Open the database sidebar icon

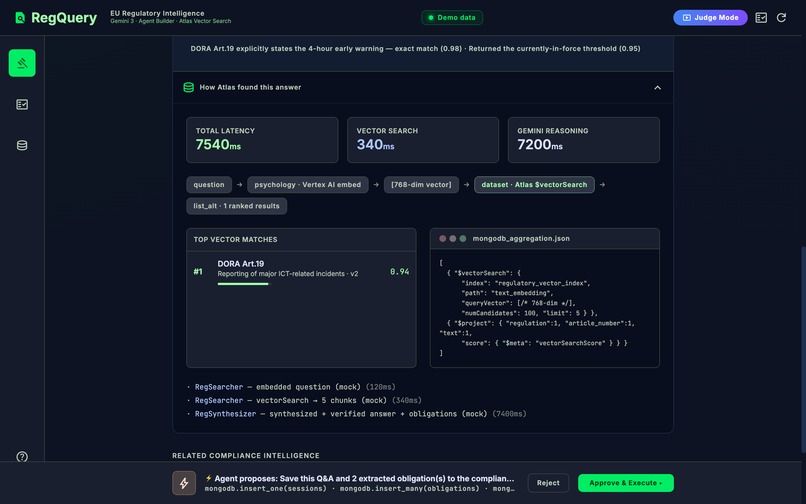tap(22, 146)
